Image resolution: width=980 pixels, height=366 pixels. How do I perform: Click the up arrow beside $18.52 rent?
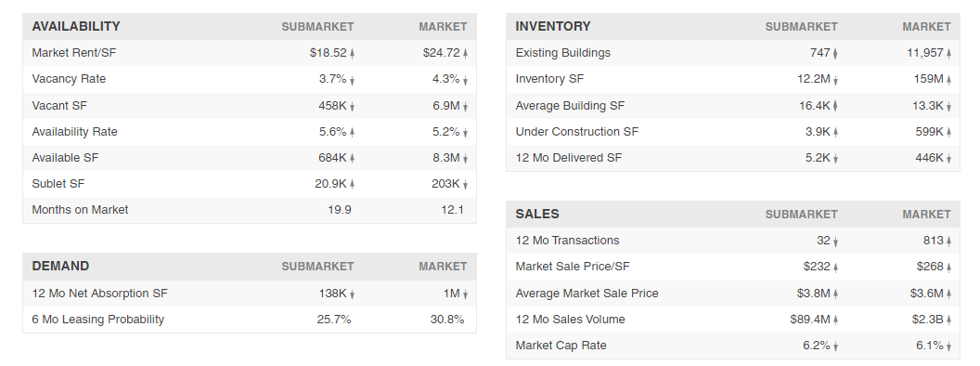click(x=352, y=54)
